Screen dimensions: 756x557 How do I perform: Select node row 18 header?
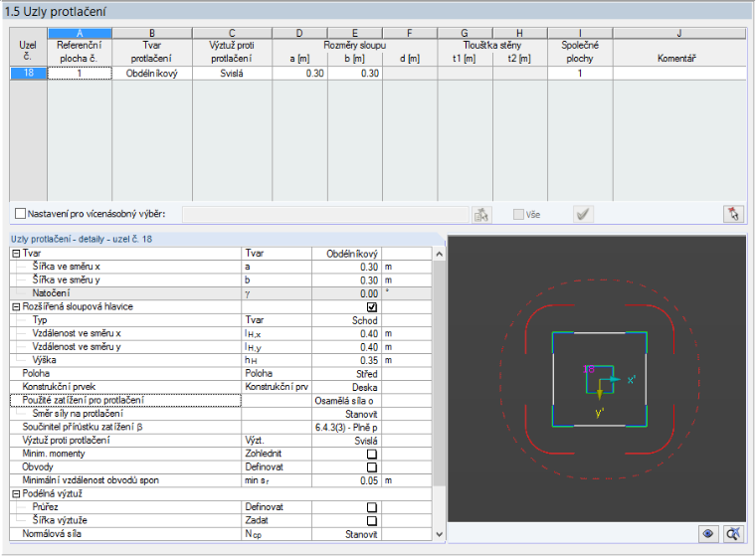[x=29, y=74]
